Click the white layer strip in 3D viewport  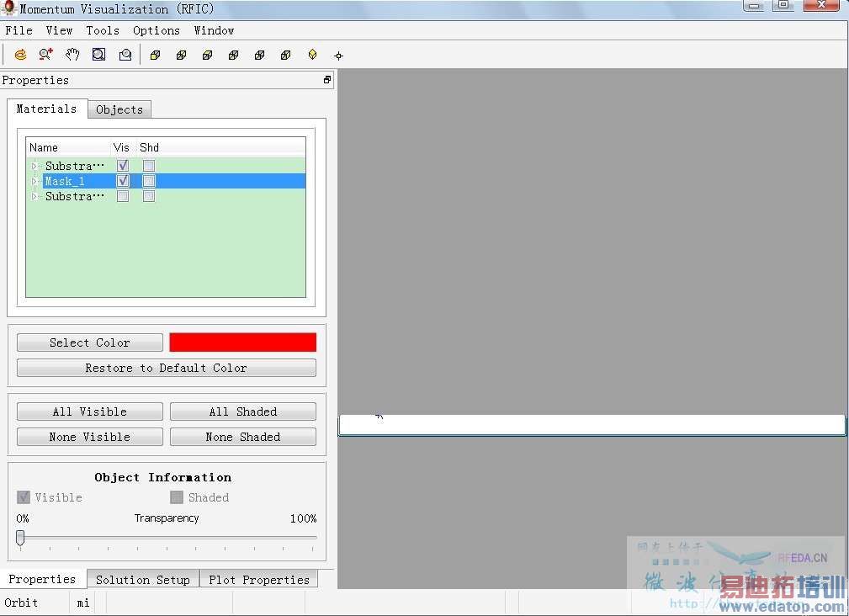[592, 425]
